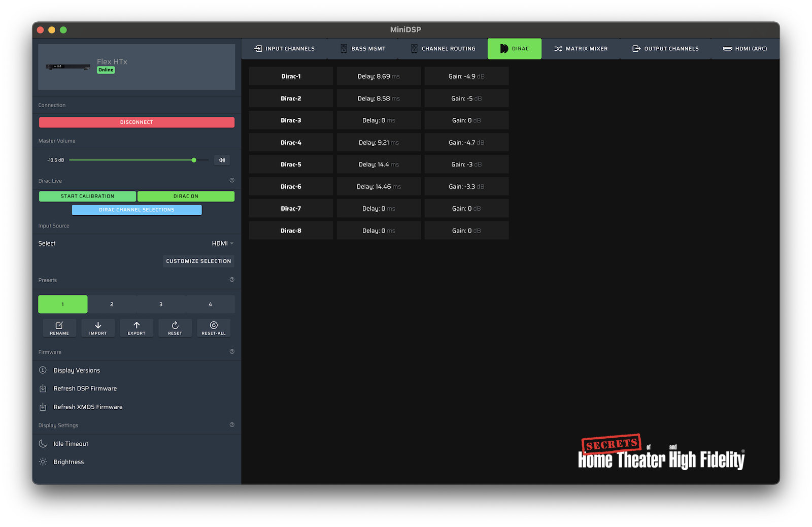
Task: Edit Dirac-2 gain -5 dB
Action: pyautogui.click(x=466, y=98)
